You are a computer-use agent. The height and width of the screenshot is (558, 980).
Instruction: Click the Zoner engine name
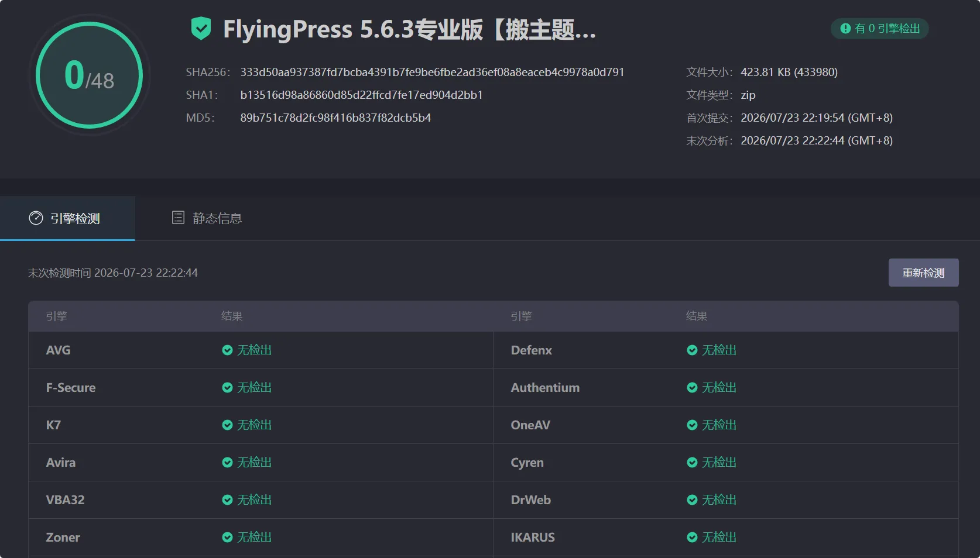tap(63, 538)
